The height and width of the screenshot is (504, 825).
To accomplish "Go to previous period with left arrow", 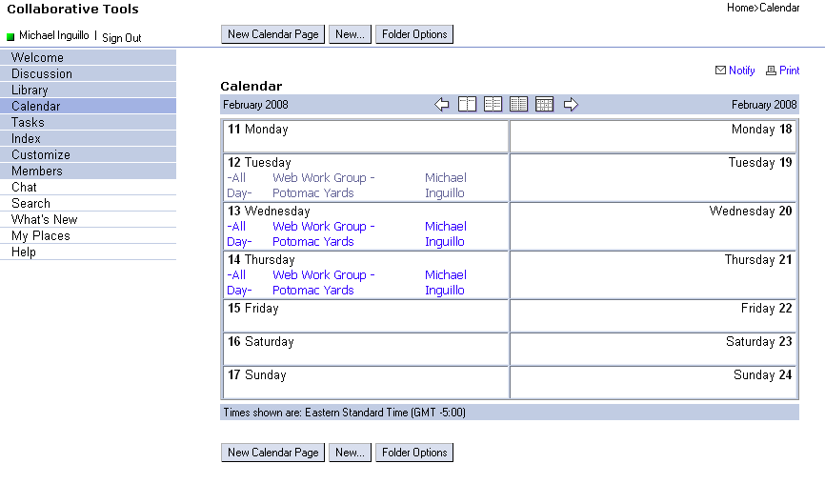I will (442, 105).
